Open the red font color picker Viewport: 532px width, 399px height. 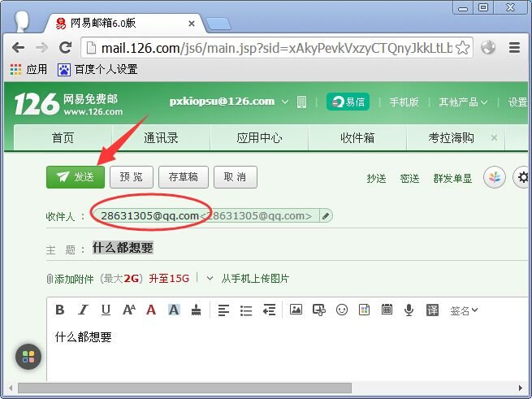pos(151,310)
